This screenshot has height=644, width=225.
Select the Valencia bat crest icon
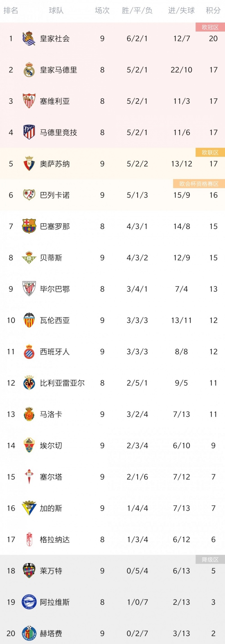tap(29, 320)
